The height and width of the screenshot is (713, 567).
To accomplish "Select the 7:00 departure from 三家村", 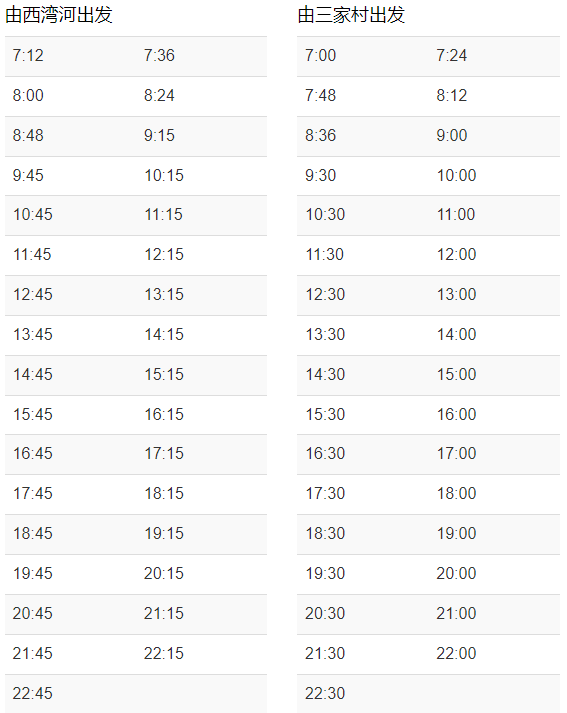I will [x=321, y=55].
